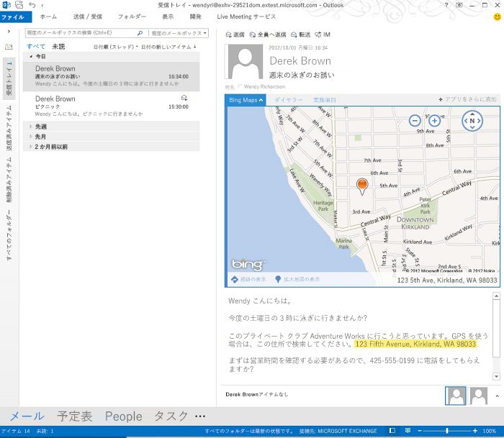Switch to the ホーム ribbon tab
Viewport: 504px width, 438px height.
tap(48, 17)
